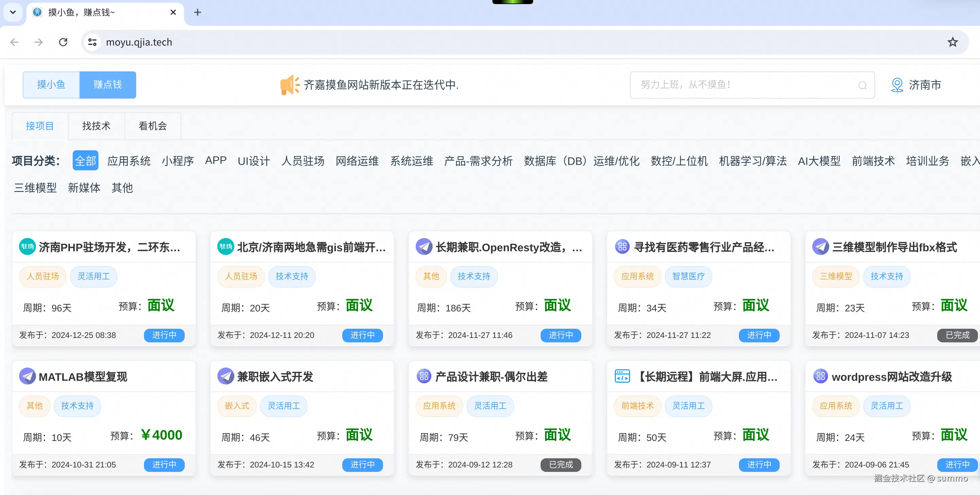Screen dimensions: 980x495
Task: Open the 找技术 tab
Action: [x=96, y=126]
